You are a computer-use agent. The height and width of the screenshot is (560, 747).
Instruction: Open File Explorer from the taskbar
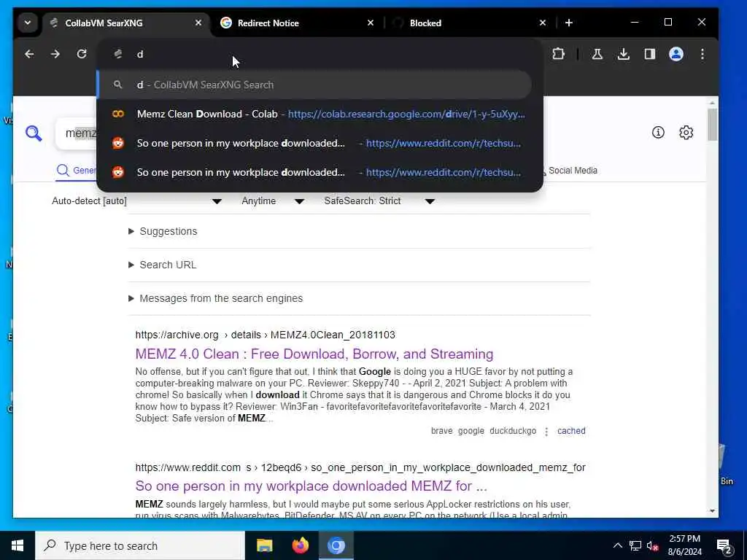pos(264,545)
